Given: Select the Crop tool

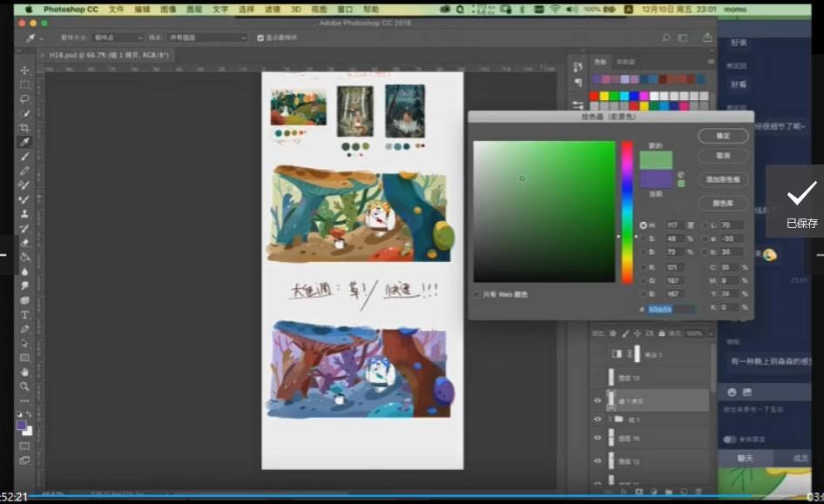Looking at the screenshot, I should click(24, 128).
